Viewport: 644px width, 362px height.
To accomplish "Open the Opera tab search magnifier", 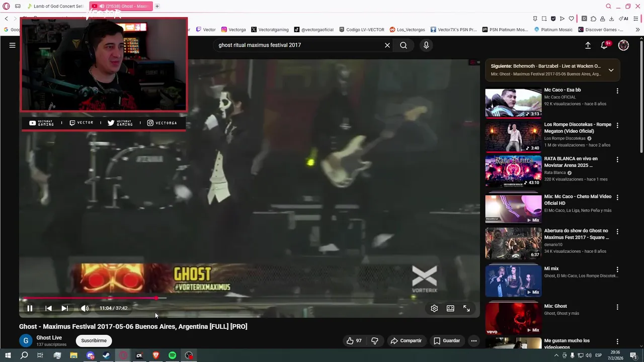I will coord(608,6).
